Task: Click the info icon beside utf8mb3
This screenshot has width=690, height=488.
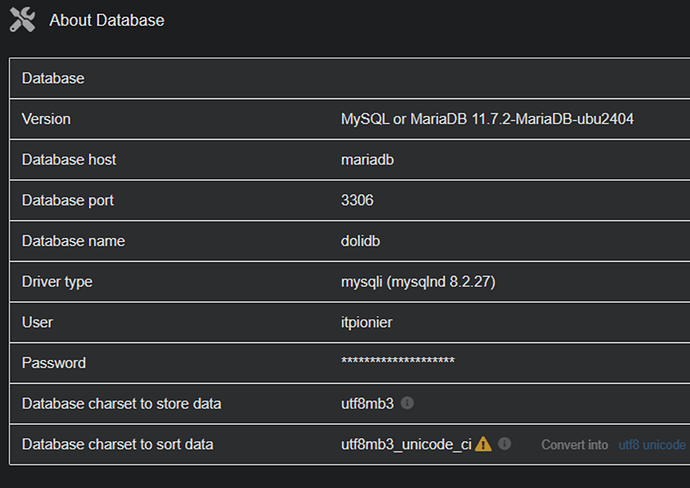Action: click(407, 403)
